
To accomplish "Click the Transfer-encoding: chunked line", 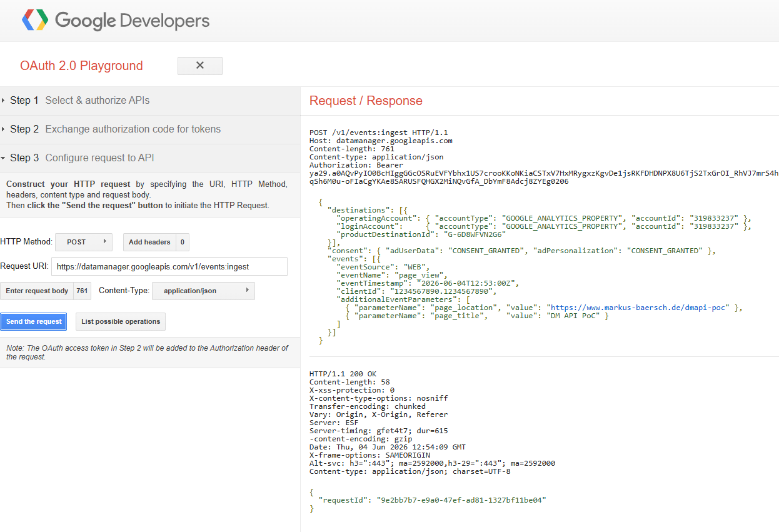I will [367, 406].
